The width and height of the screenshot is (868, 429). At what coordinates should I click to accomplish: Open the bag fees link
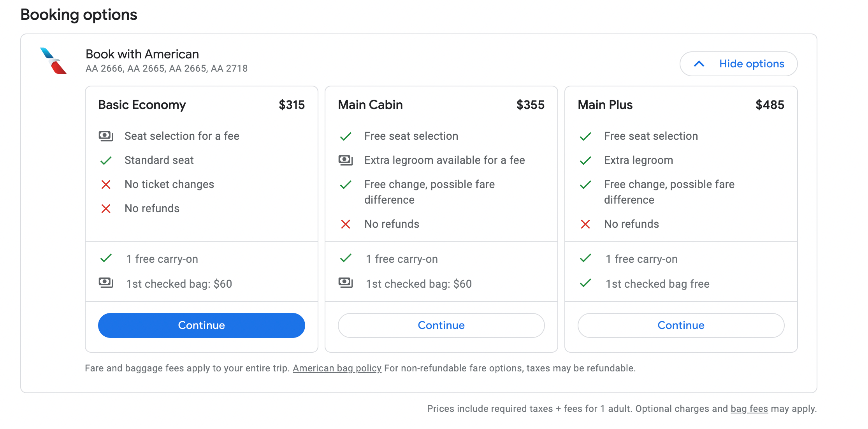(749, 409)
